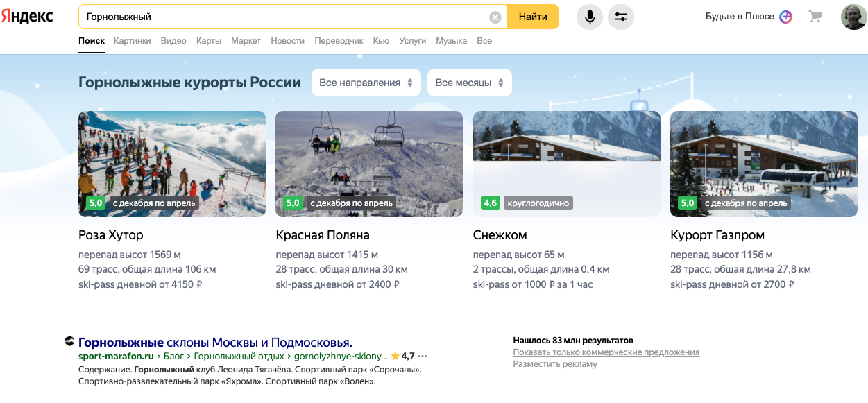Open the Курорт Газпром photo thumbnail
This screenshot has height=403, width=868.
pyautogui.click(x=764, y=164)
